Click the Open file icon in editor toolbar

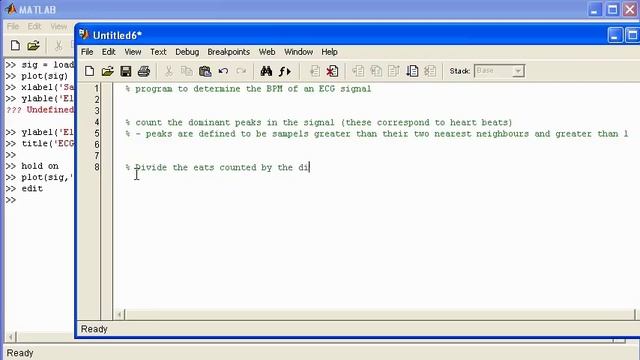pos(107,71)
